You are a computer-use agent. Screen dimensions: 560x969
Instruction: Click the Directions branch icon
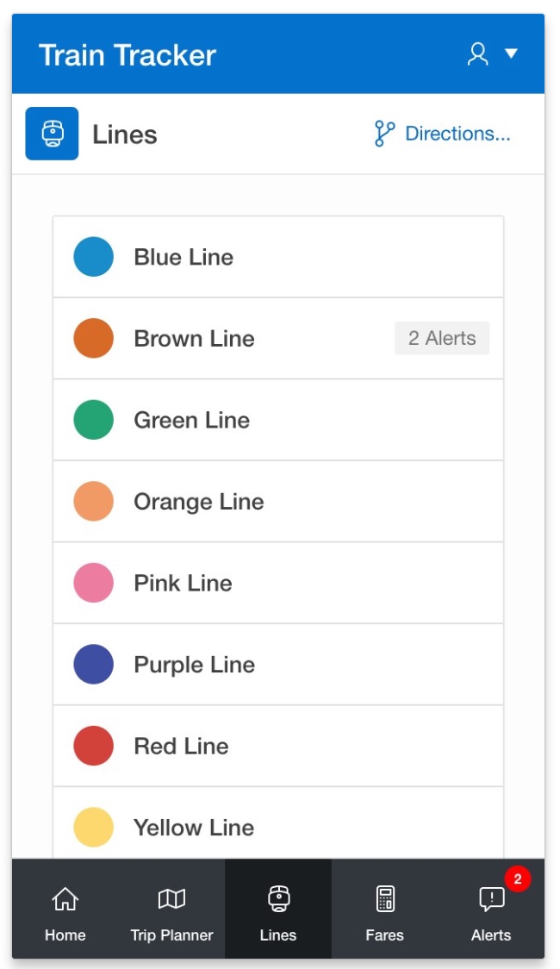pyautogui.click(x=384, y=134)
